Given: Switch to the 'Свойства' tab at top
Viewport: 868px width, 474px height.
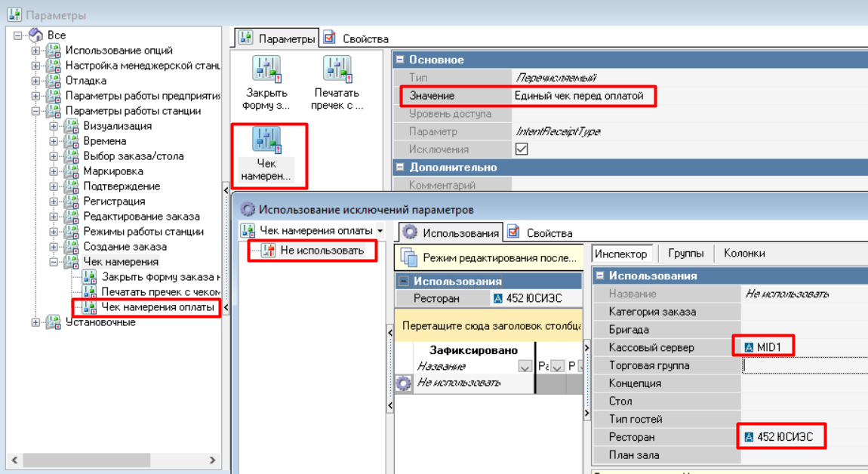Looking at the screenshot, I should pyautogui.click(x=356, y=38).
